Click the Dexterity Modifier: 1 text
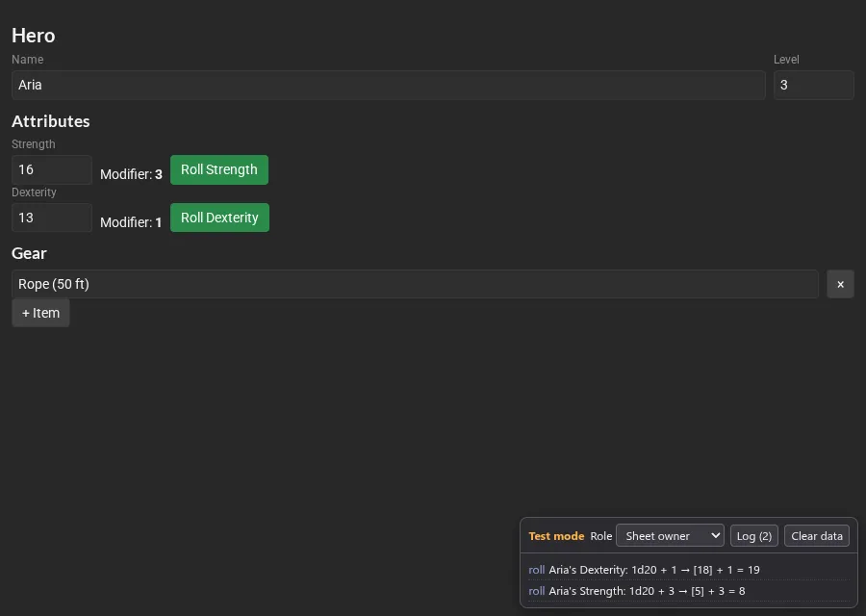The height and width of the screenshot is (616, 866). click(131, 222)
